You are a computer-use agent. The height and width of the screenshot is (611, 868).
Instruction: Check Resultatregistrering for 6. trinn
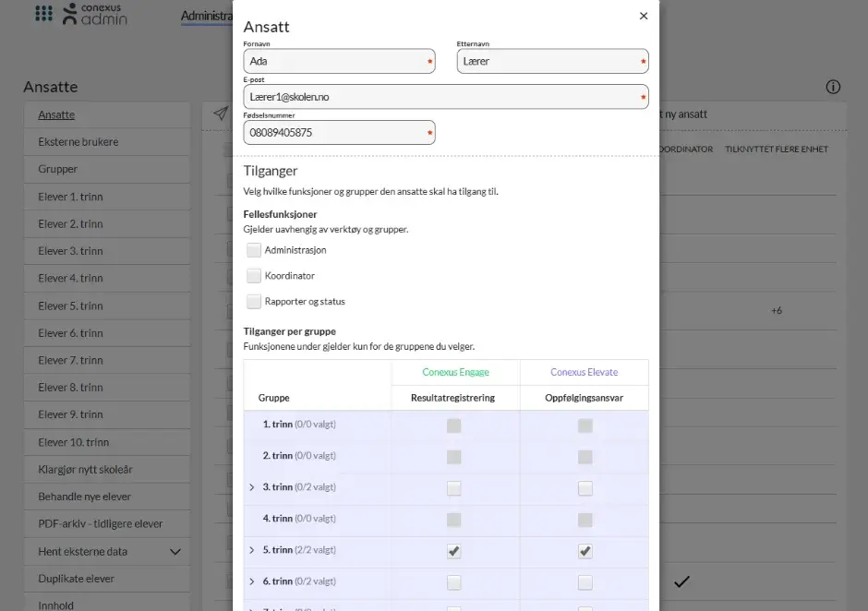pyautogui.click(x=454, y=582)
